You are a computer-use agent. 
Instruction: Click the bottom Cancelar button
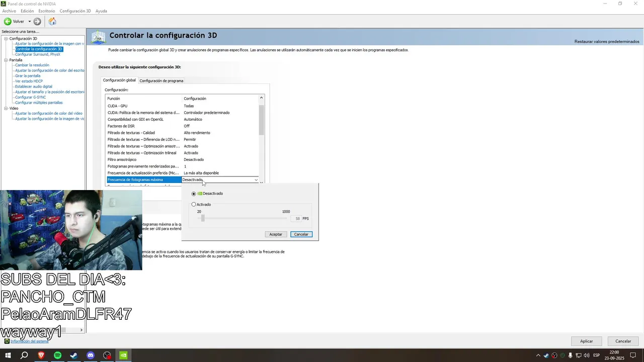tap(623, 341)
